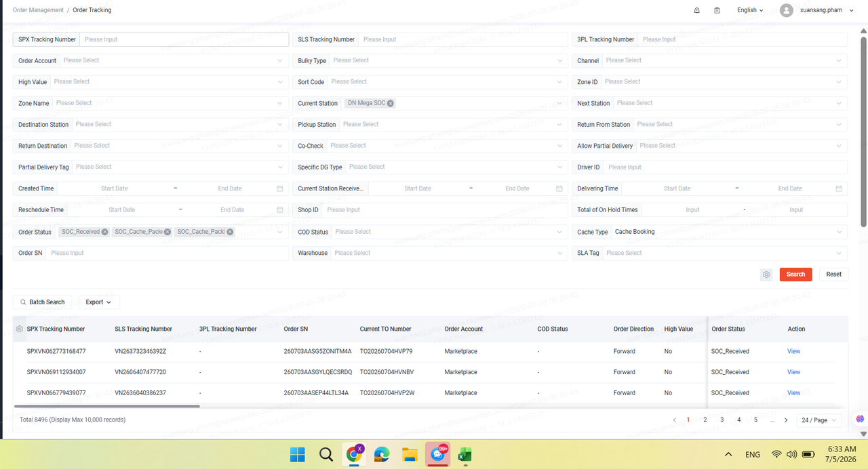Open the language switcher English dropdown
Image resolution: width=868 pixels, height=469 pixels.
pyautogui.click(x=750, y=10)
